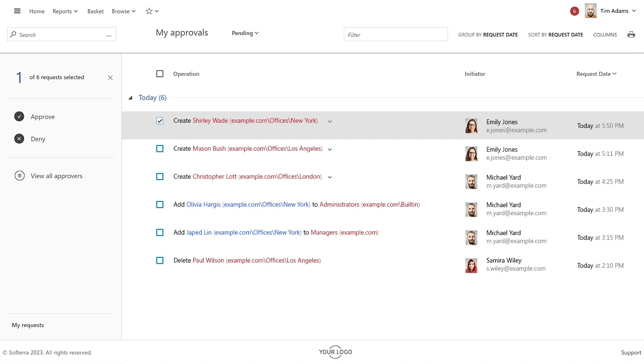Click the Approve checkmark icon
Screen dimensions: 644x364
click(19, 117)
